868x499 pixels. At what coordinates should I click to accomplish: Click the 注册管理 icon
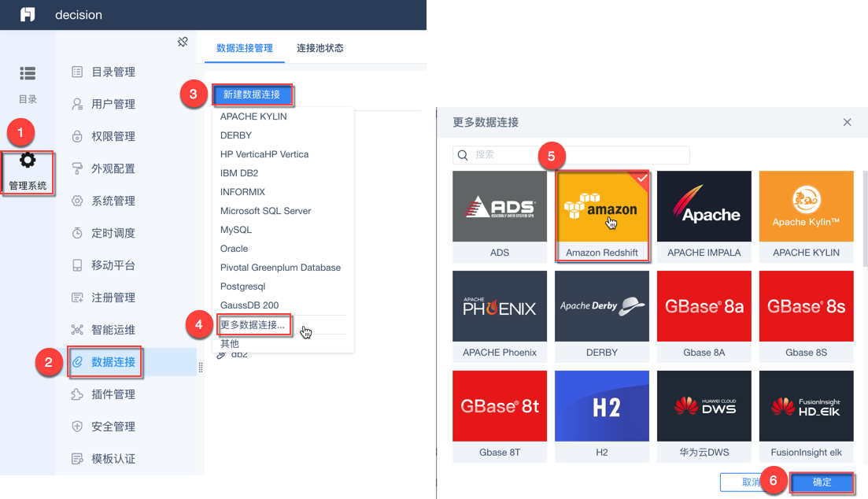[77, 298]
